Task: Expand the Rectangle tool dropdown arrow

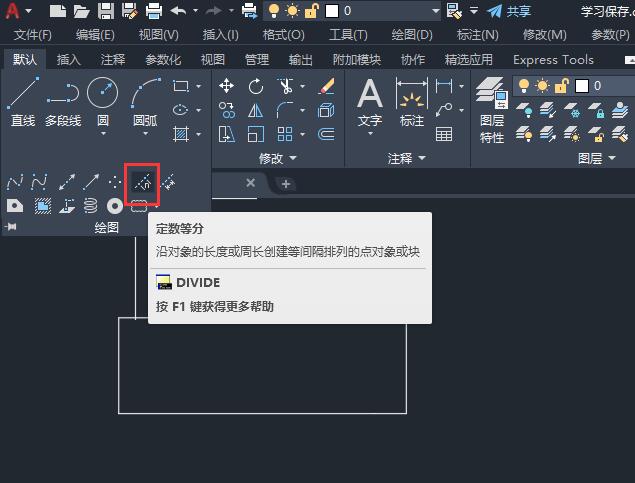Action: coord(198,86)
